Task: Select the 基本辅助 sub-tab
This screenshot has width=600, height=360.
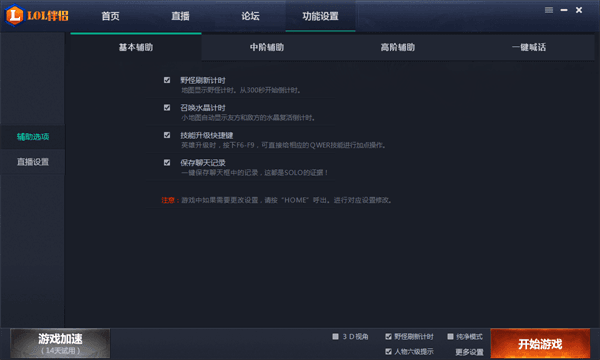Action: [x=136, y=47]
